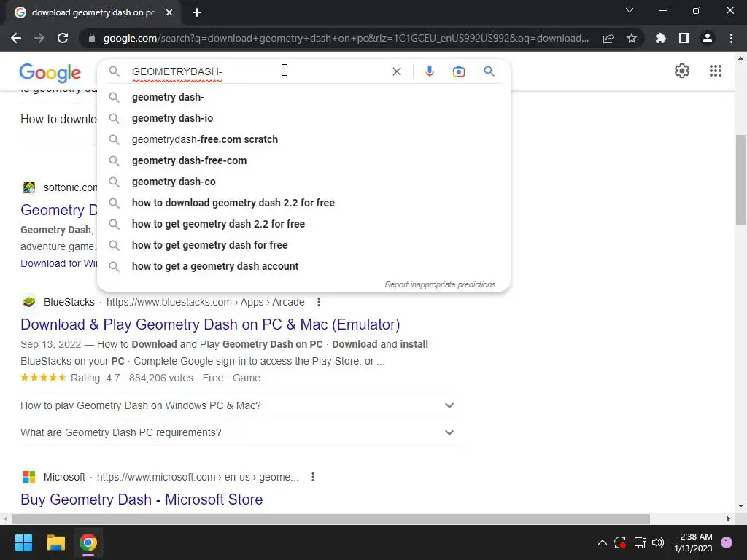Click the network display tray icon
Image resolution: width=747 pixels, height=560 pixels.
coord(640,542)
